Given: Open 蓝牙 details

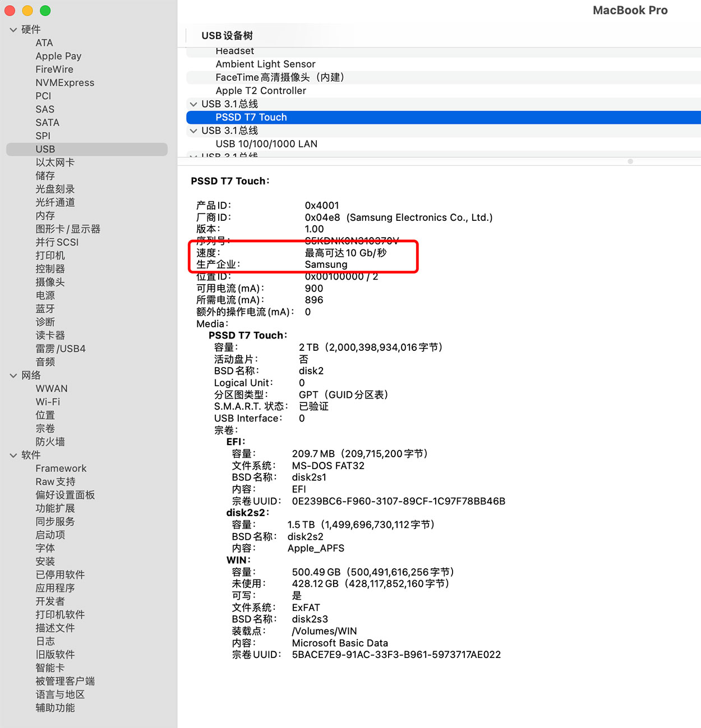Looking at the screenshot, I should (x=45, y=309).
